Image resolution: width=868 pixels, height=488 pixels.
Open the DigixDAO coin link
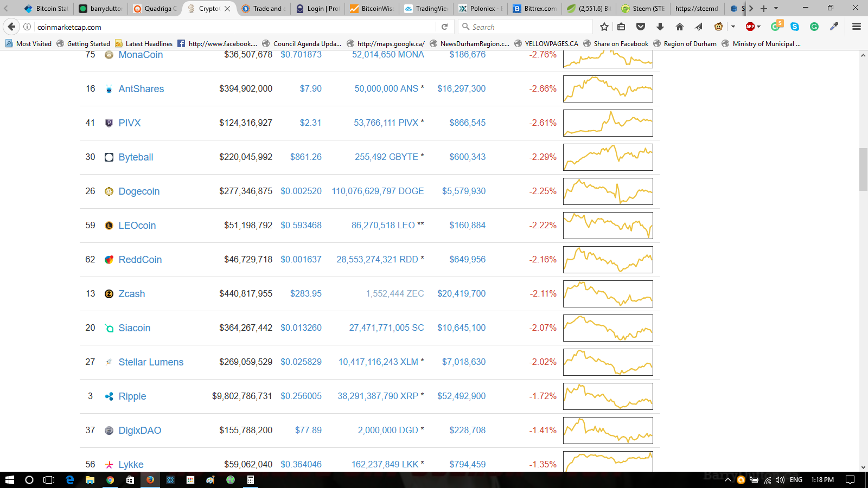pyautogui.click(x=140, y=431)
